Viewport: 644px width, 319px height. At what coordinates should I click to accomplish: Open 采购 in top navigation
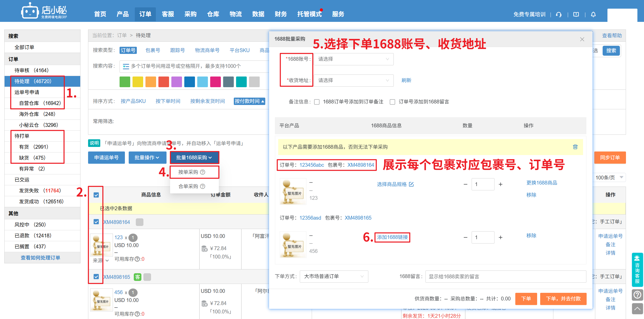tap(190, 14)
